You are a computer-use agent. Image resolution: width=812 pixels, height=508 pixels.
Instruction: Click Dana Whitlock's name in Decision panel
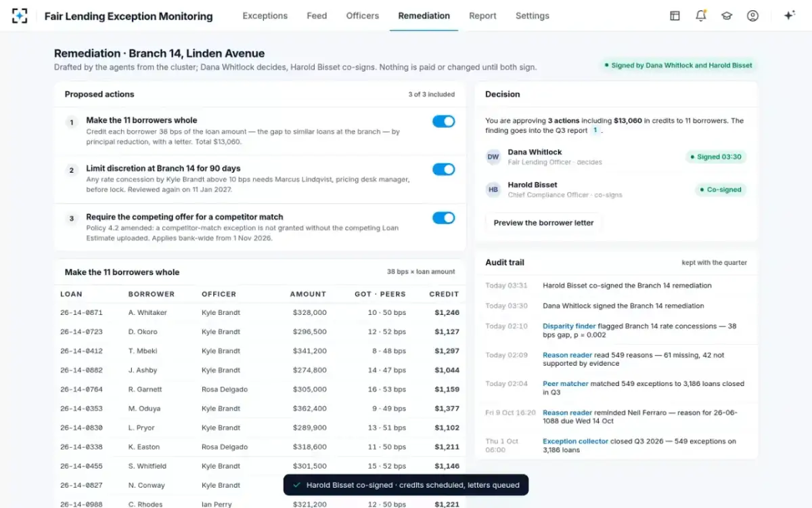pyautogui.click(x=535, y=152)
